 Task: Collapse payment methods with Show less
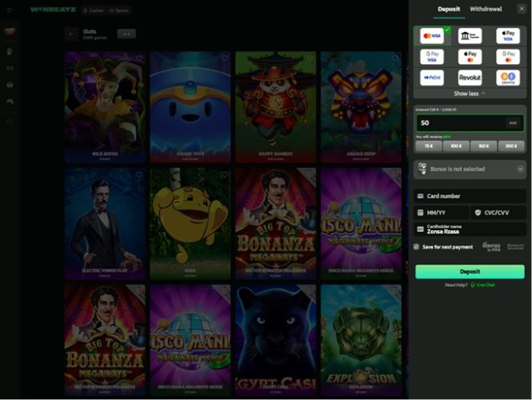coord(470,94)
